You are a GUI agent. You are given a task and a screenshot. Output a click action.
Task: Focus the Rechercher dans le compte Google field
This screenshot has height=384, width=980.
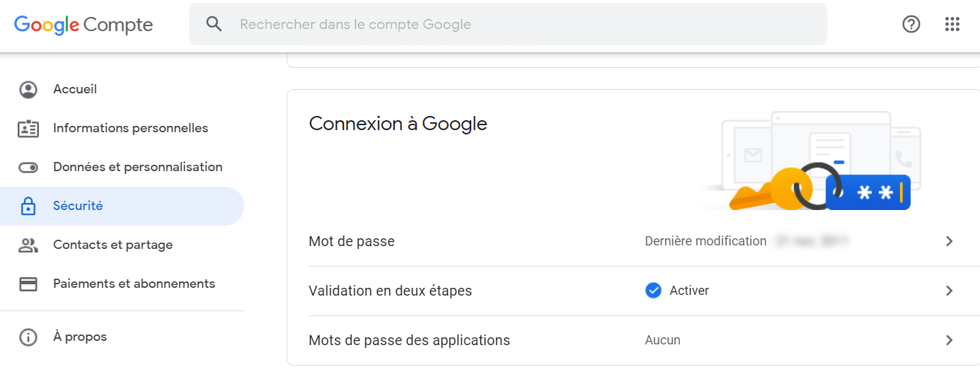pyautogui.click(x=508, y=24)
